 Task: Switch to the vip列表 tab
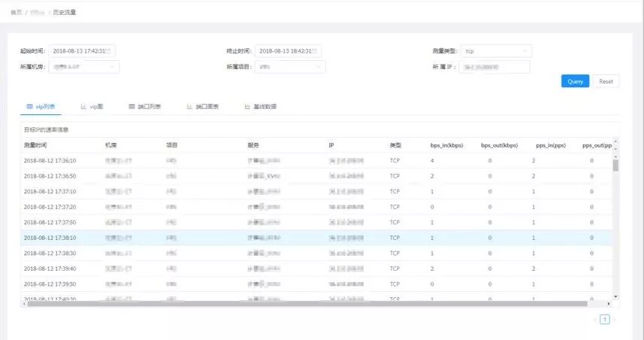(x=41, y=107)
